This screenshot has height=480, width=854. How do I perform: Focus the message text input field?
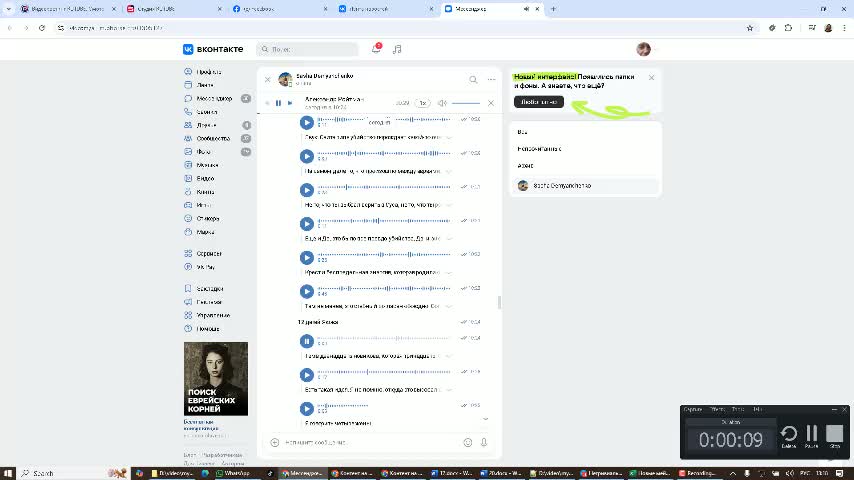370,442
